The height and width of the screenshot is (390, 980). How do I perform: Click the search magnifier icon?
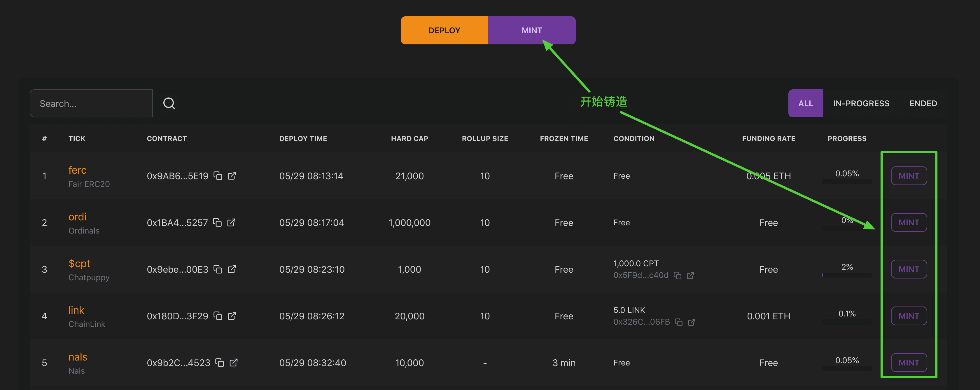[169, 103]
